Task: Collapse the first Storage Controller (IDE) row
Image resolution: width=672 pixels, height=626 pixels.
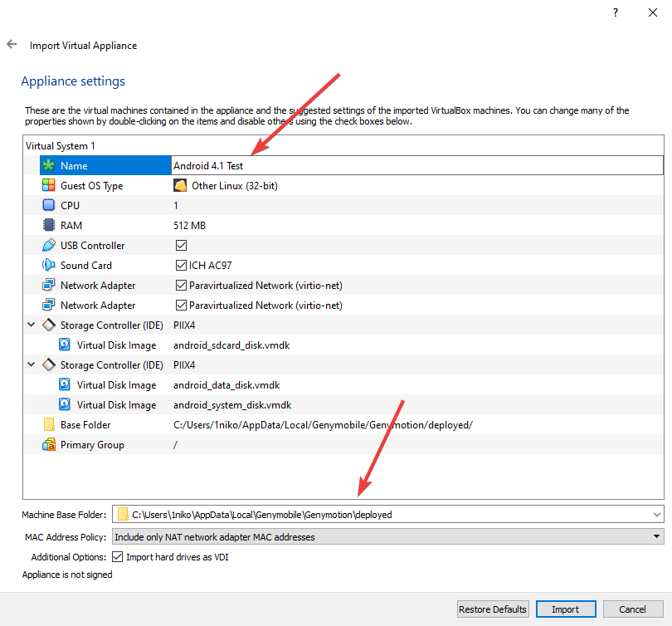Action: 32,325
